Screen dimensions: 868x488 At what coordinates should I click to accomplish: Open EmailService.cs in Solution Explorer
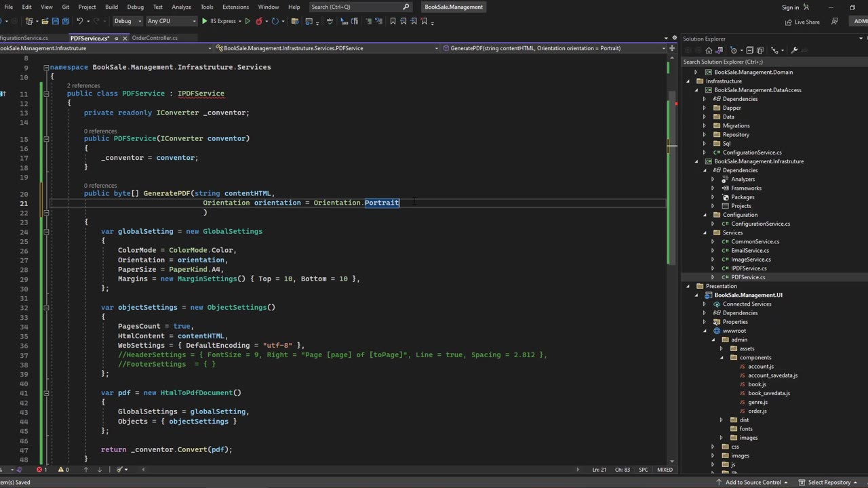(x=750, y=250)
